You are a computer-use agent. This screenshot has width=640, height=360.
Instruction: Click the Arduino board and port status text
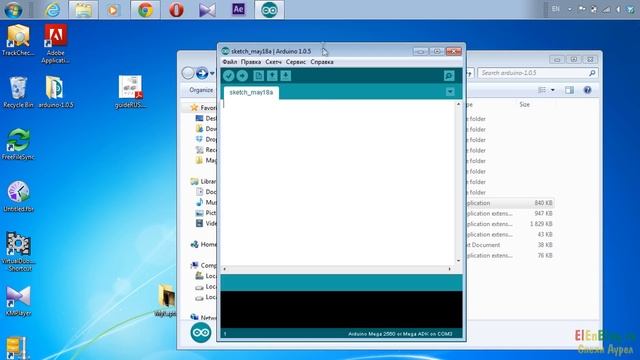[x=400, y=334]
